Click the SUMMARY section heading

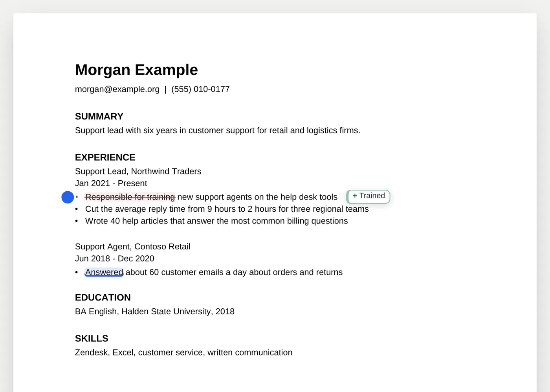(x=99, y=116)
